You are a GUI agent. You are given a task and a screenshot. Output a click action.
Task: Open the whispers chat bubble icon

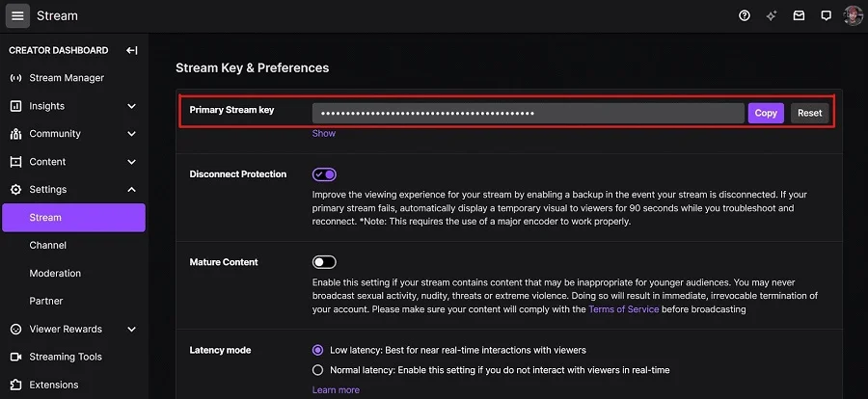coord(826,16)
